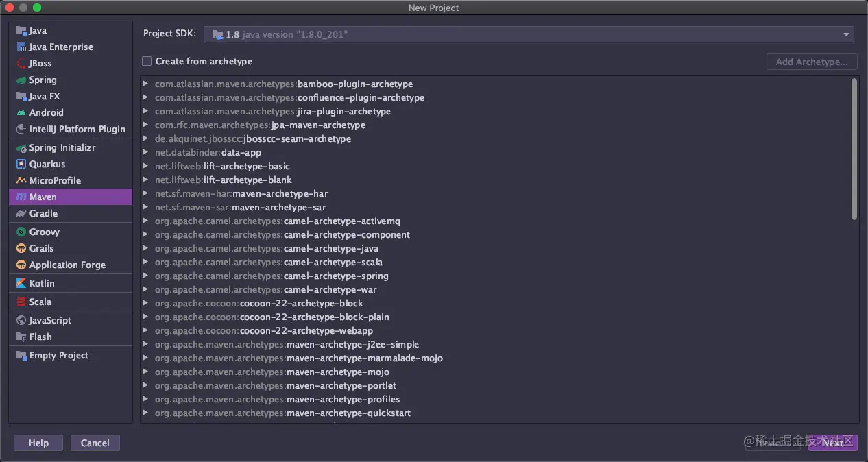
Task: Select Spring Initializr project type
Action: pos(71,148)
